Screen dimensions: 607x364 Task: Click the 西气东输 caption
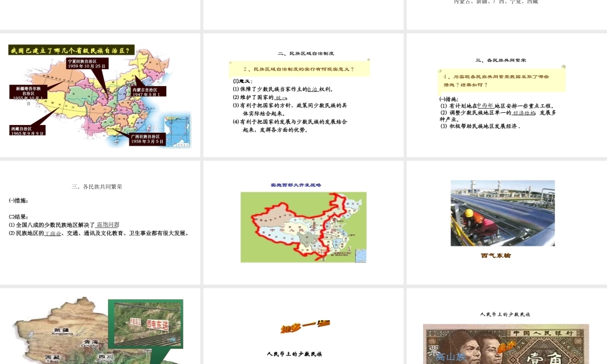(496, 255)
